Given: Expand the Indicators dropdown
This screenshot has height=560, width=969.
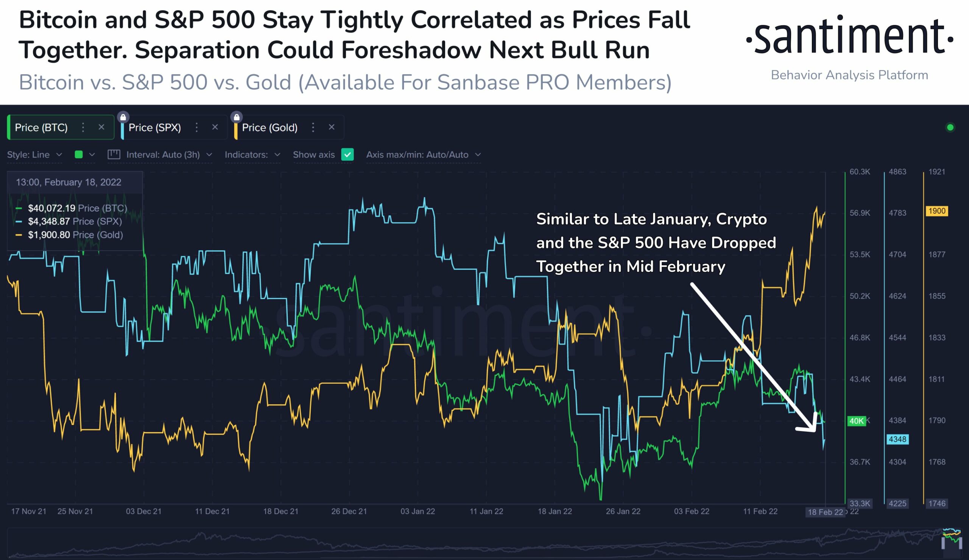Looking at the screenshot, I should coord(252,154).
